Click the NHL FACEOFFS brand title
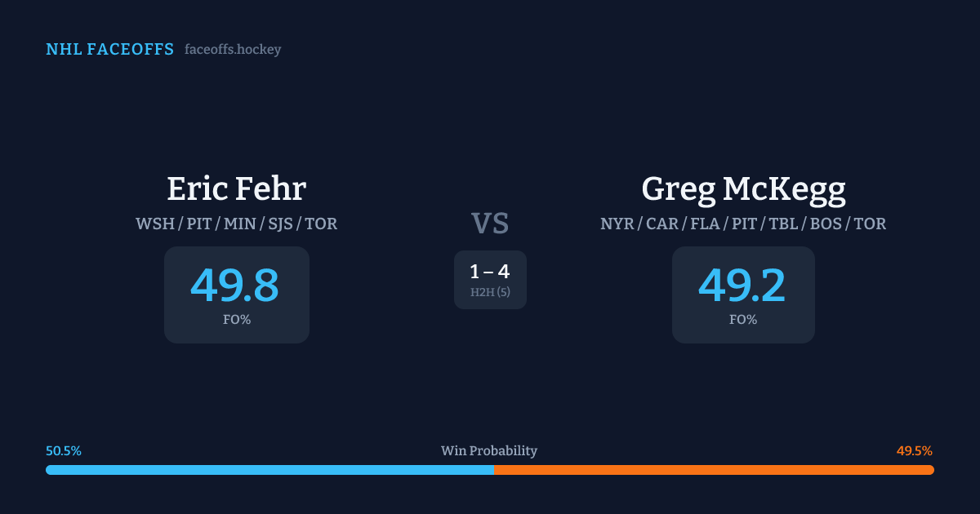 pyautogui.click(x=109, y=50)
